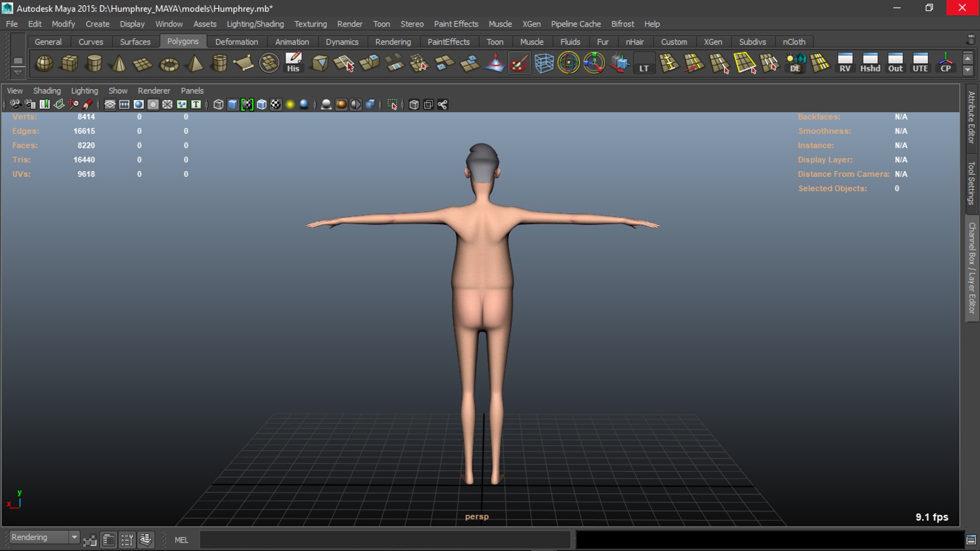Toggle the viewport grid display icon
The height and width of the screenshot is (551, 980).
point(110,105)
